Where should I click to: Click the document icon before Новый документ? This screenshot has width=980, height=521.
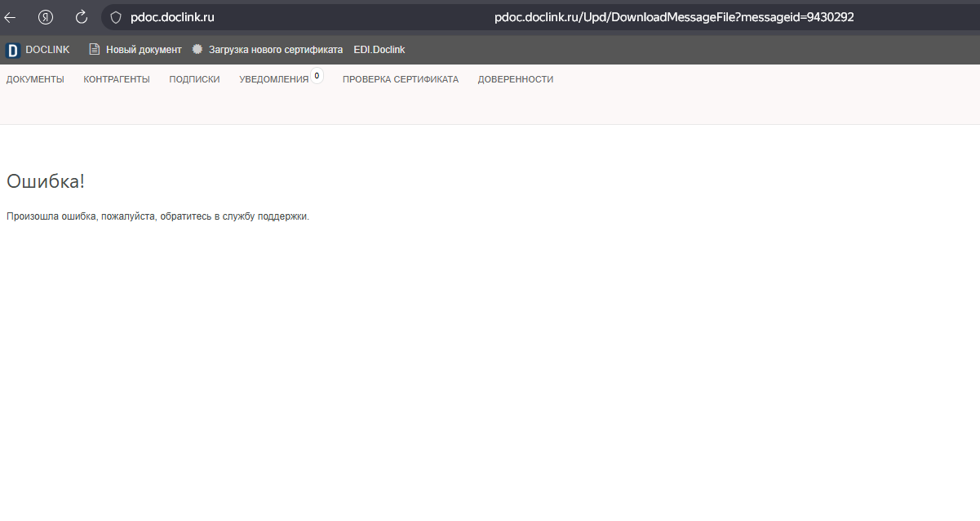pos(95,50)
